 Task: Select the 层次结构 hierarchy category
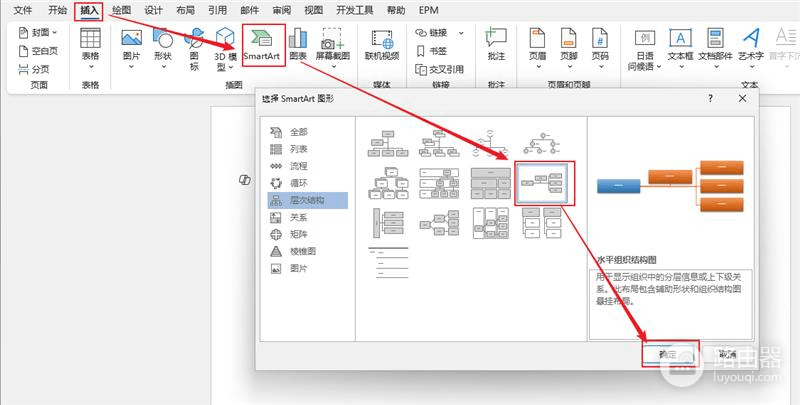[x=308, y=200]
